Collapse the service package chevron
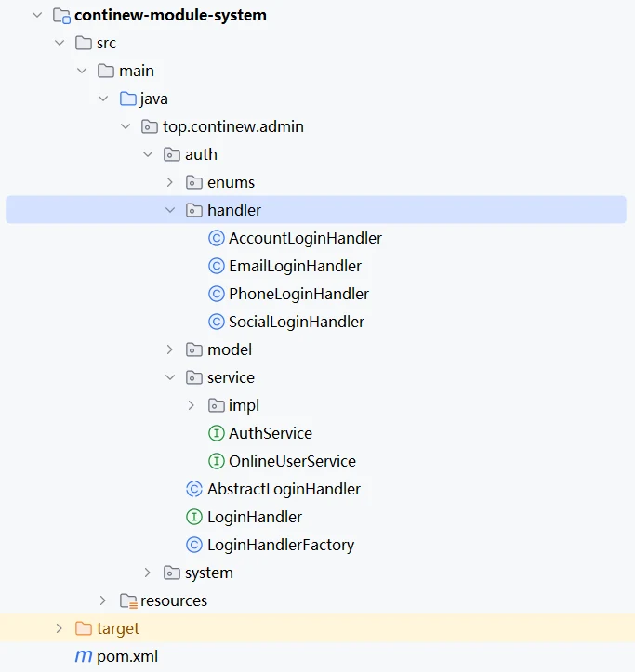 tap(170, 377)
